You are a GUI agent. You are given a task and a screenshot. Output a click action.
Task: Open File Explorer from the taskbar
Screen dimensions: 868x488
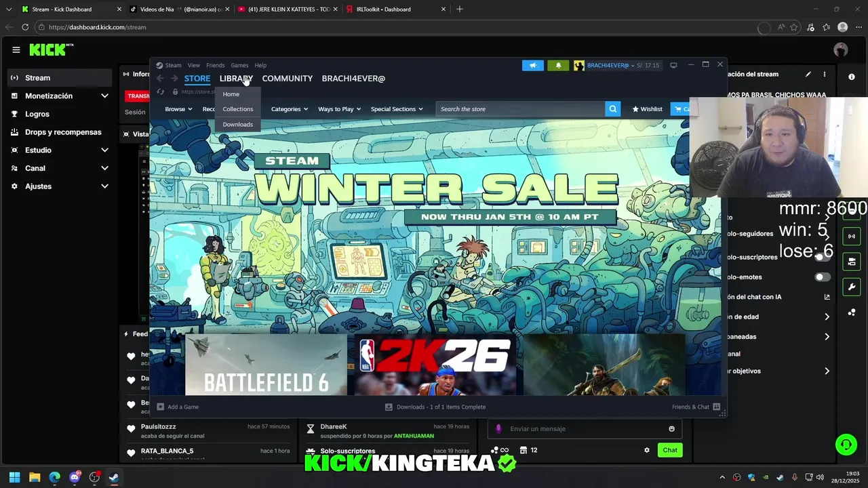pos(35,477)
